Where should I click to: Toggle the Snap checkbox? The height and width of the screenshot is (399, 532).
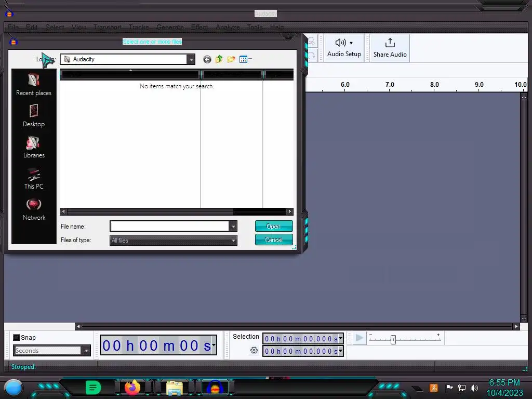16,337
